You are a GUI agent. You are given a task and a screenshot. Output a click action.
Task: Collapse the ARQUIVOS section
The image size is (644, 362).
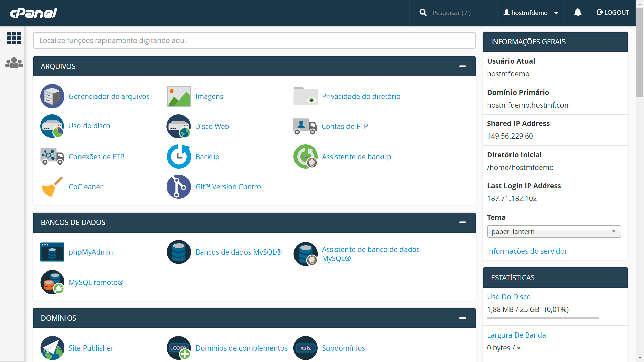click(462, 66)
